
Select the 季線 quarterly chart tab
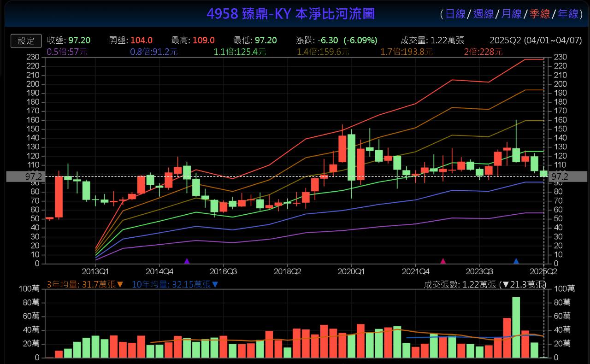(x=539, y=14)
